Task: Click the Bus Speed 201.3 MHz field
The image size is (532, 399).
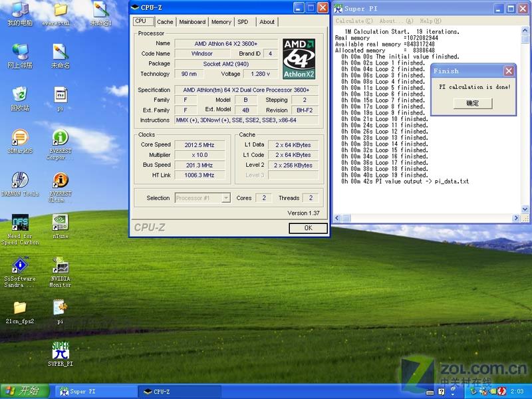Action: tap(199, 165)
